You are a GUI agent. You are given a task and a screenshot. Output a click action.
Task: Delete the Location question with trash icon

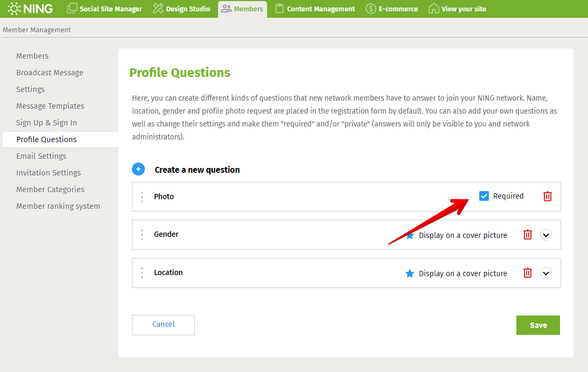click(x=528, y=273)
